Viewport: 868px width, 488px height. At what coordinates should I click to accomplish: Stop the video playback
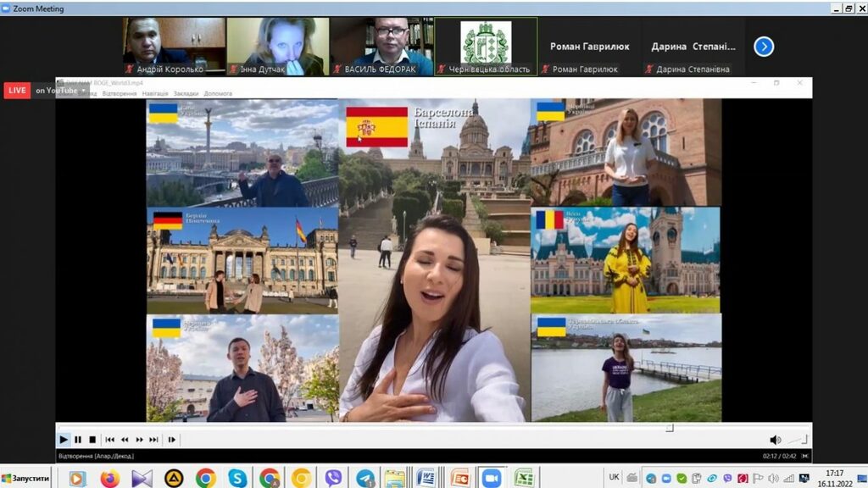pyautogui.click(x=92, y=440)
